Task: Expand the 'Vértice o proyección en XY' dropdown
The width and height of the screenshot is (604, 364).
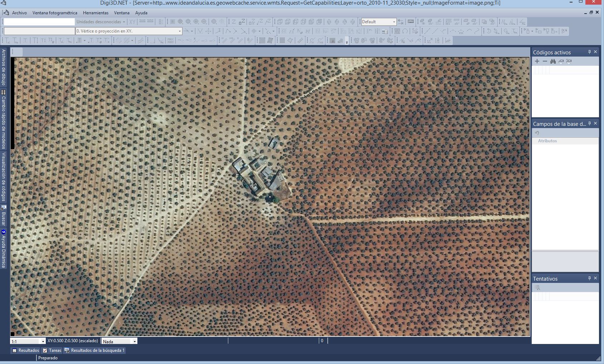Action: click(x=180, y=31)
